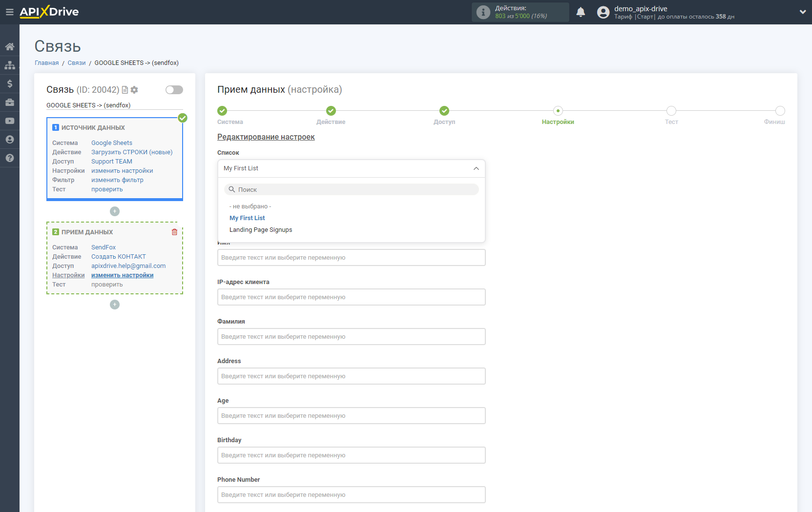812x512 pixels.
Task: Select the 'не выбрано' option
Action: tap(250, 206)
